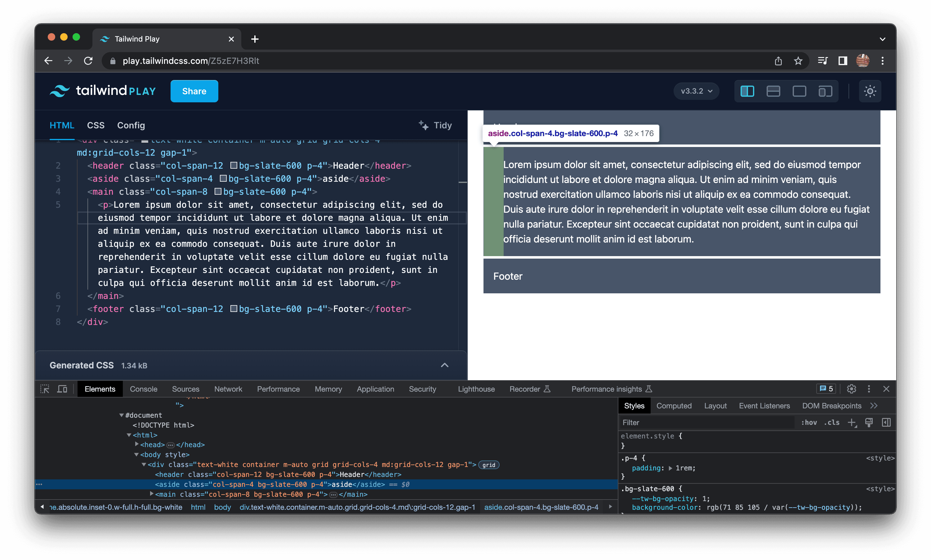Open the Event Listeners tab
The width and height of the screenshot is (931, 560).
(x=764, y=406)
